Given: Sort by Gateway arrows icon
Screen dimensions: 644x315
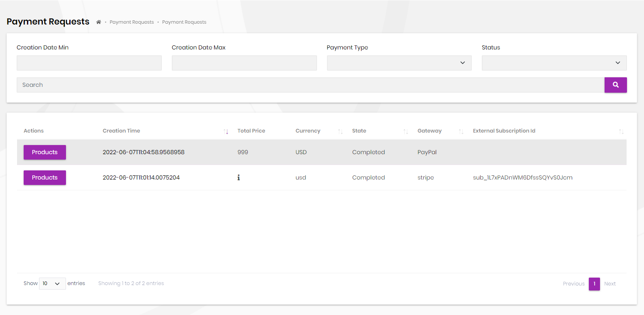Looking at the screenshot, I should (461, 131).
